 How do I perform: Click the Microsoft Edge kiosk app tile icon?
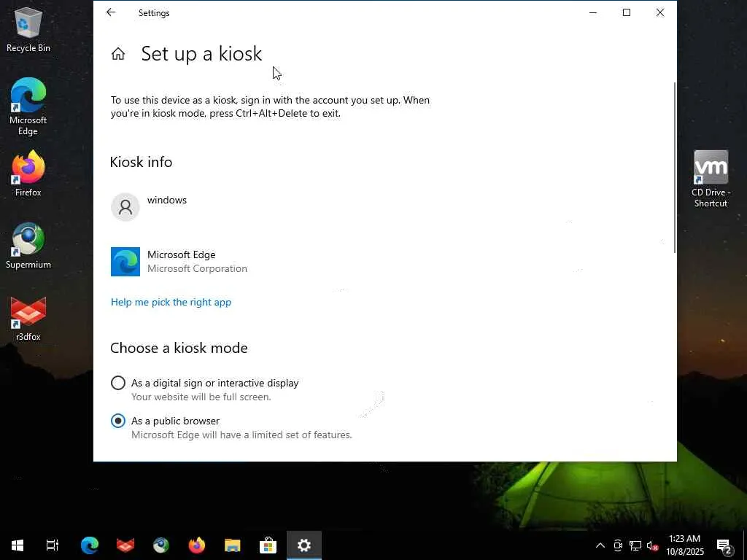coord(125,262)
